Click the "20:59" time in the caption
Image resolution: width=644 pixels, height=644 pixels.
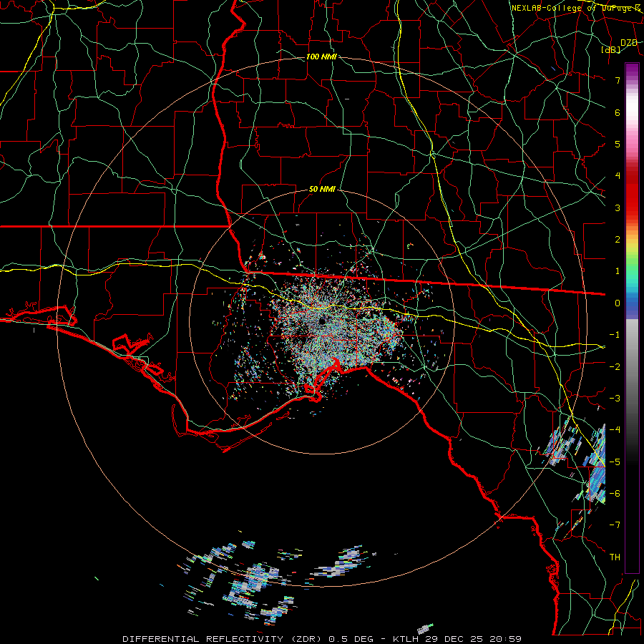506,639
